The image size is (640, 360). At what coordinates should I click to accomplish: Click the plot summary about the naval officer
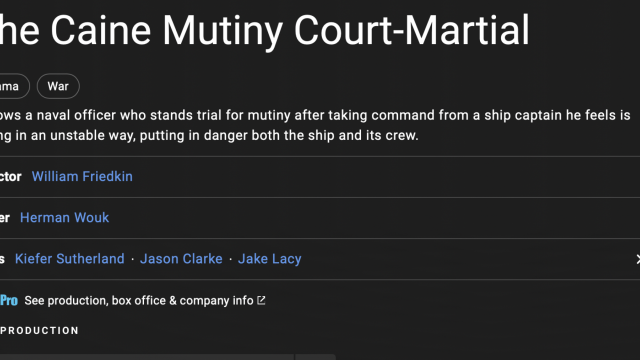(x=315, y=125)
